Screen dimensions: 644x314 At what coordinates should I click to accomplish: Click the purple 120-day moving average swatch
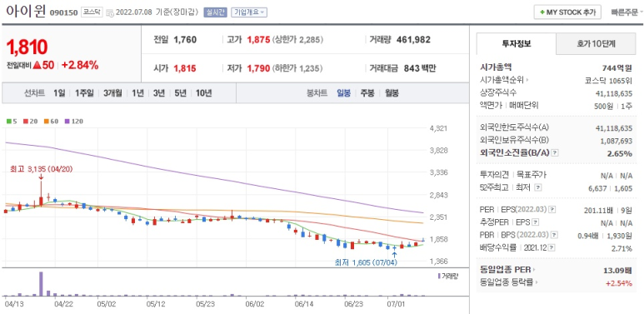[67, 121]
